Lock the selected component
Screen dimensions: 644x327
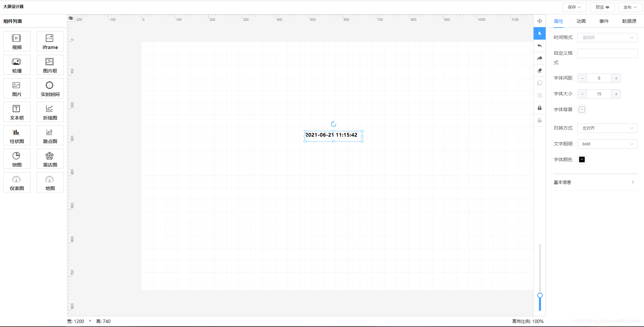tap(540, 108)
